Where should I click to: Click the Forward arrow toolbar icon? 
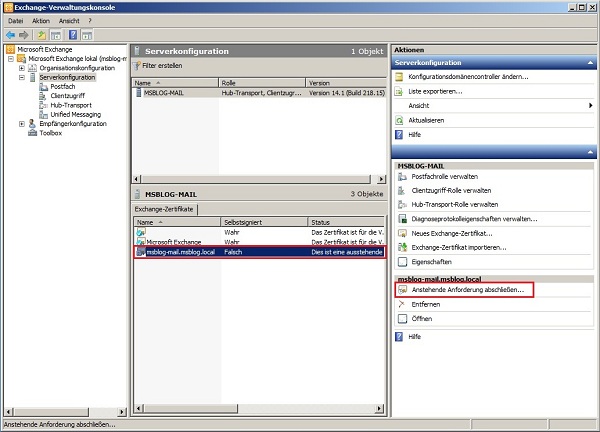[24, 36]
